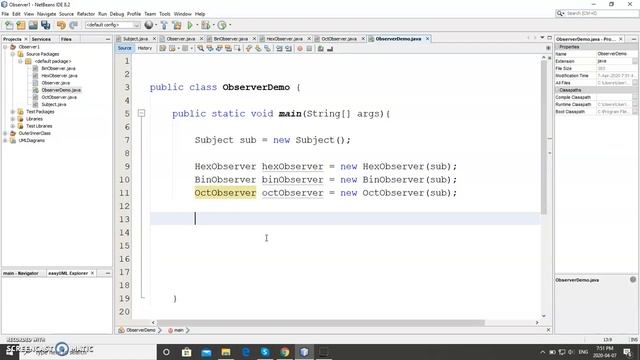Open the default config dropdown

pyautogui.click(x=112, y=25)
